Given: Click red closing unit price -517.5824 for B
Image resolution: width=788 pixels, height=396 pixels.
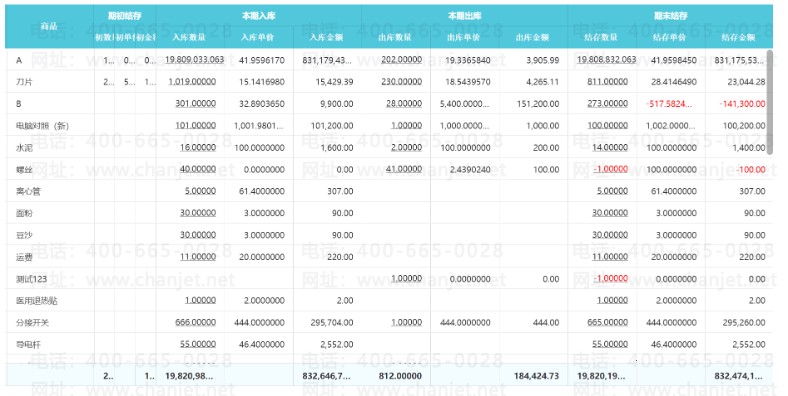Looking at the screenshot, I should [x=669, y=104].
